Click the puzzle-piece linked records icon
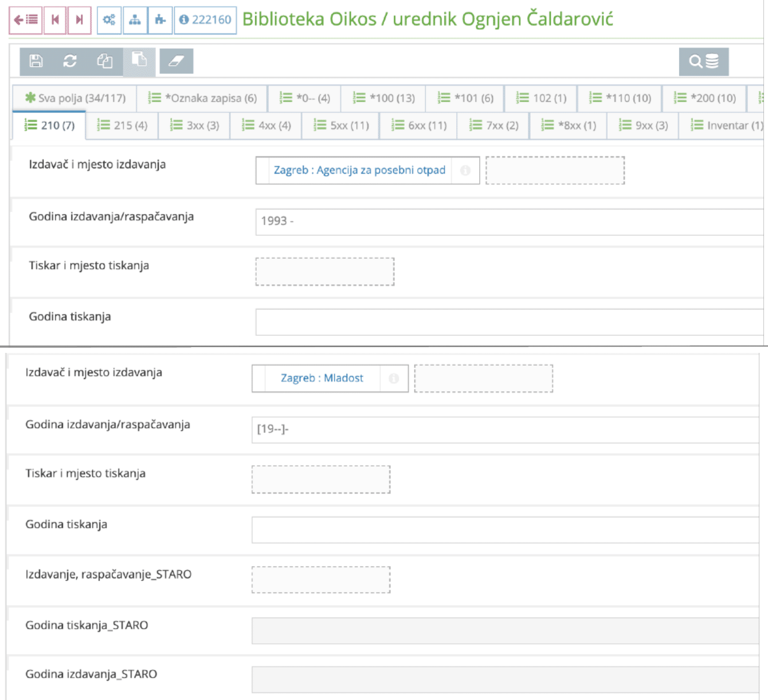 pyautogui.click(x=159, y=18)
